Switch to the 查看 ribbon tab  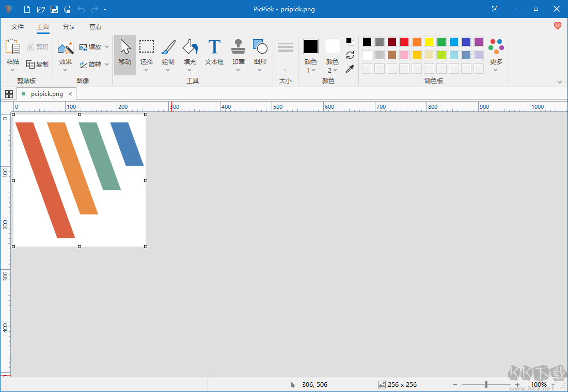96,27
